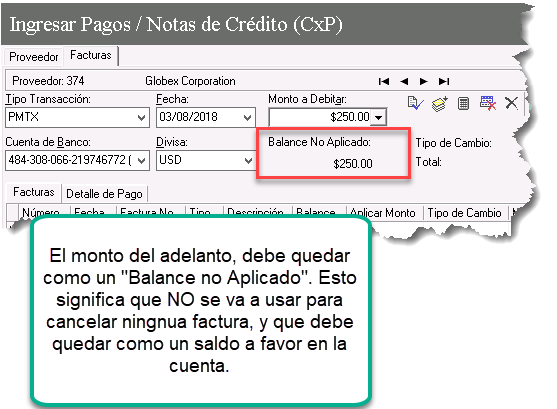
Task: Click the stacked pages with arrow icon
Action: point(440,104)
